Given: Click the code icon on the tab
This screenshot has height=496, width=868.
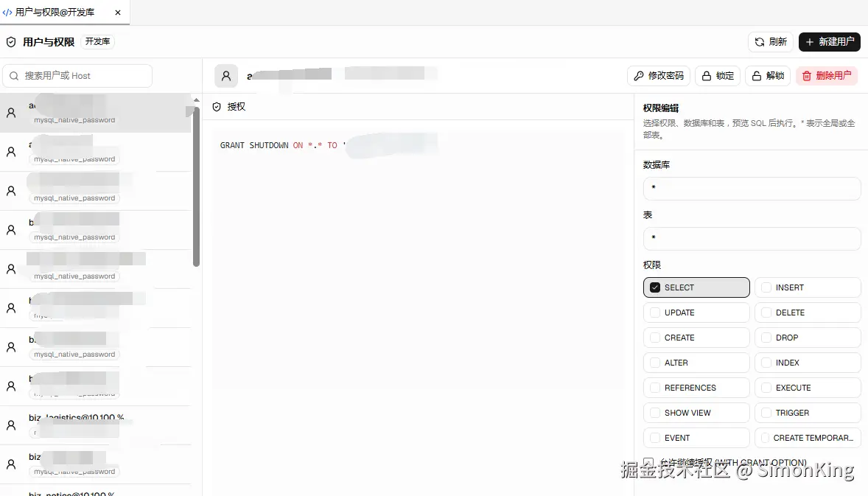Looking at the screenshot, I should point(7,13).
